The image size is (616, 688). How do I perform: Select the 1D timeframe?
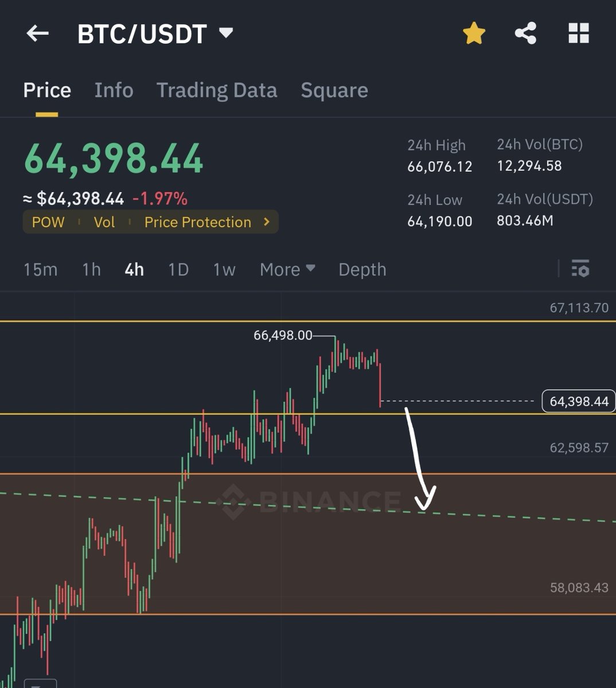point(178,269)
